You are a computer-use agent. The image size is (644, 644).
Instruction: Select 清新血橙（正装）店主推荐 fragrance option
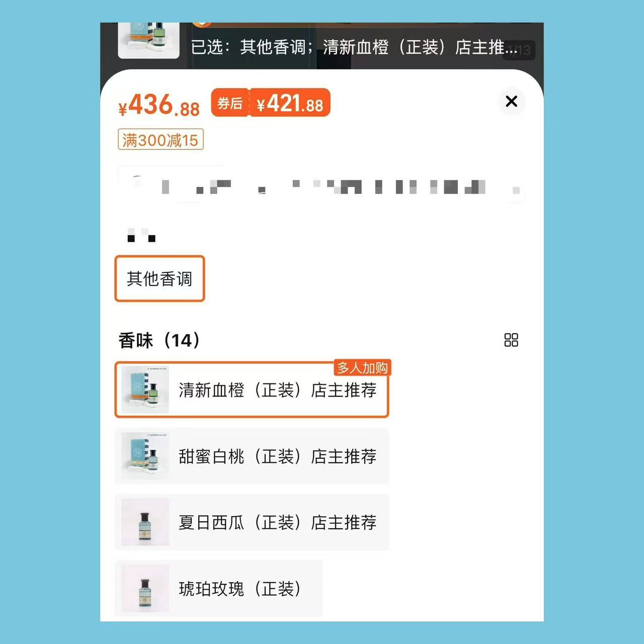(x=252, y=390)
